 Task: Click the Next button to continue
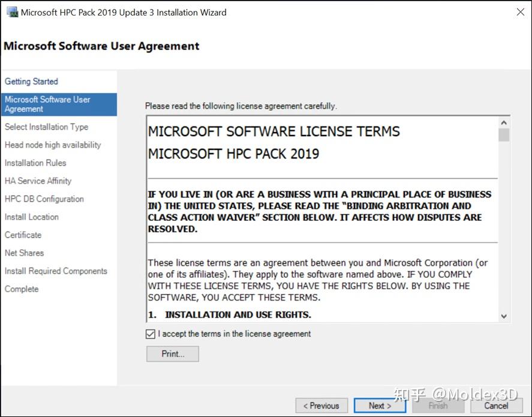380,405
